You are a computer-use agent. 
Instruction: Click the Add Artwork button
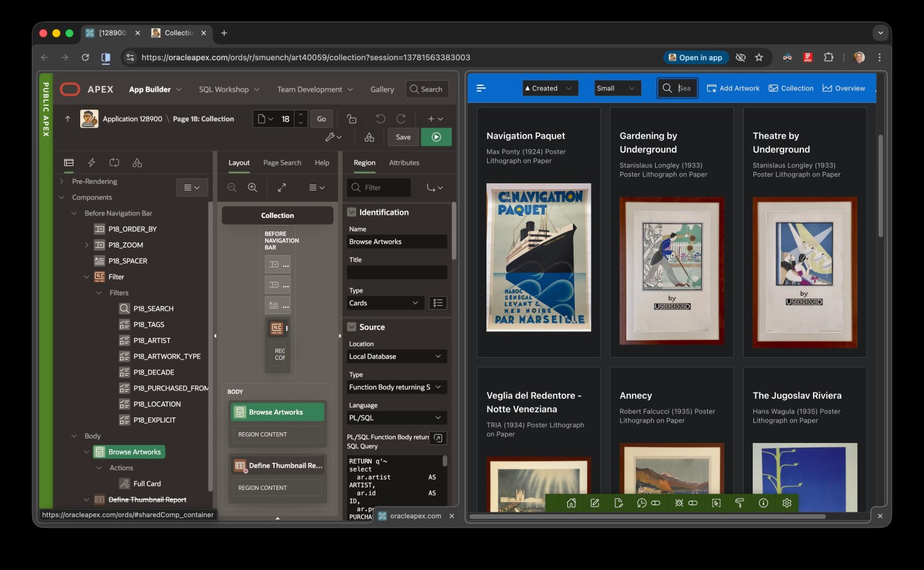pos(733,88)
